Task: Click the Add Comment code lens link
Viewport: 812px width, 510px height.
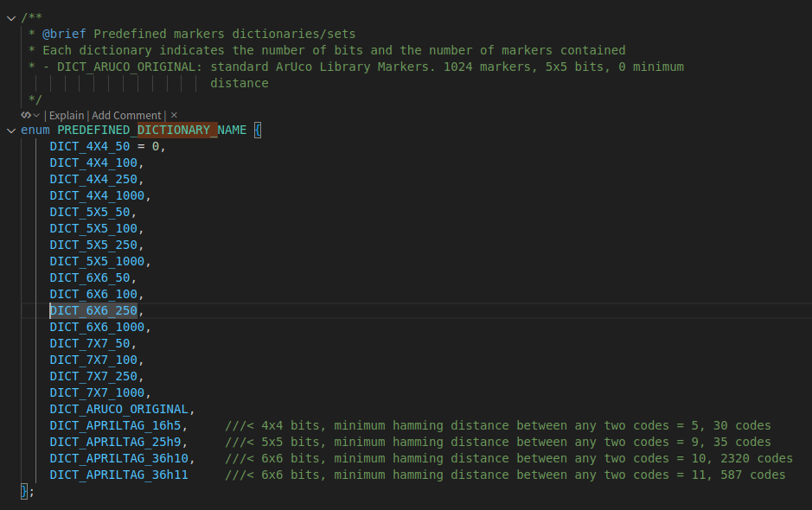Action: coord(126,115)
